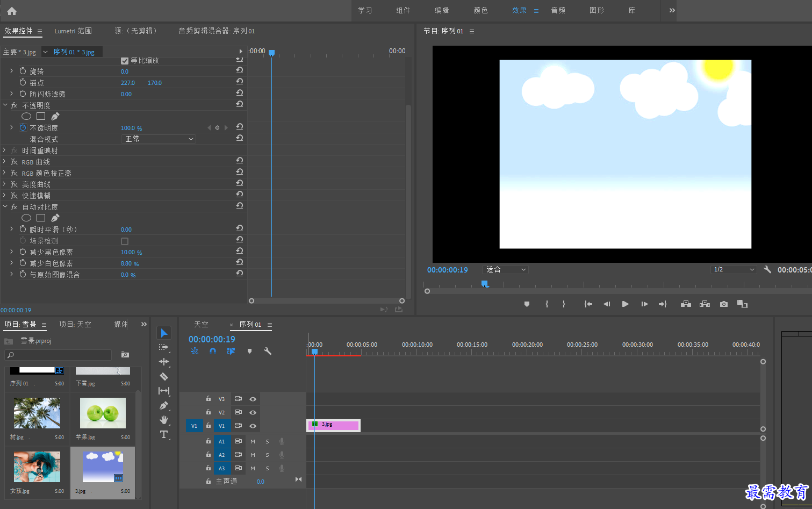Select the Pen tool in timeline toolbar
The height and width of the screenshot is (509, 812).
[164, 405]
